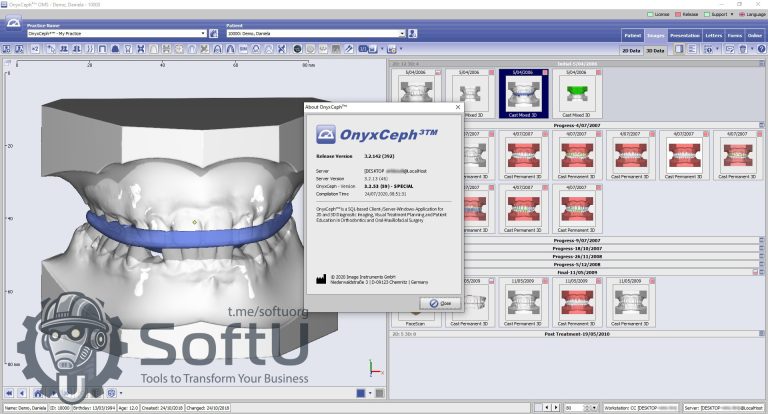Screen dimensions: 768x414
Task: Select the FaceScan thumbnail
Action: [x=415, y=302]
